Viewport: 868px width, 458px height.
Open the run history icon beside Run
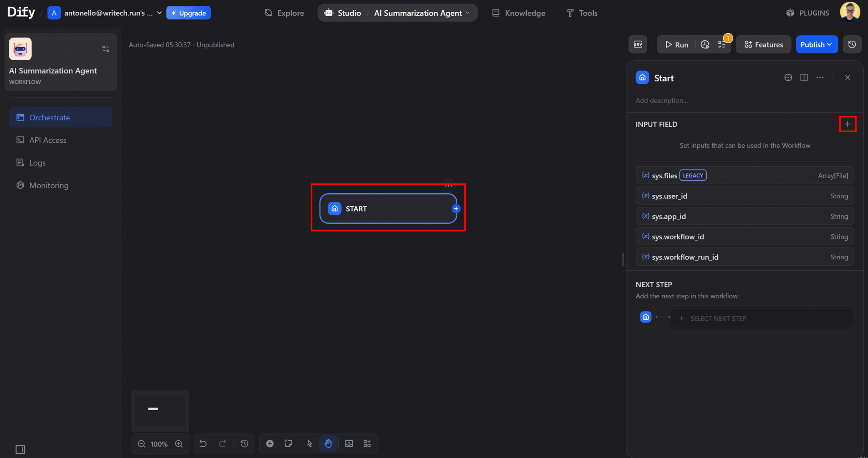704,44
